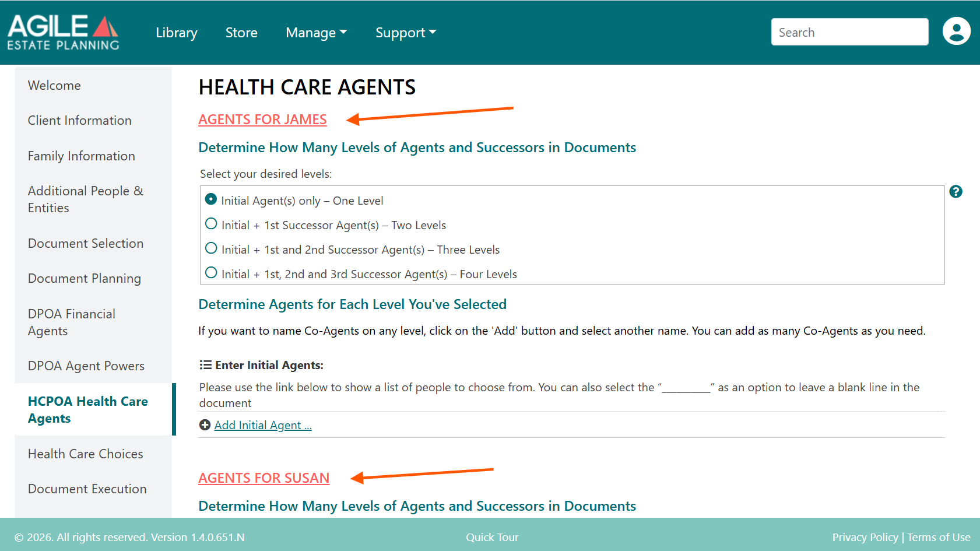Open the Support dropdown menu

tap(406, 33)
